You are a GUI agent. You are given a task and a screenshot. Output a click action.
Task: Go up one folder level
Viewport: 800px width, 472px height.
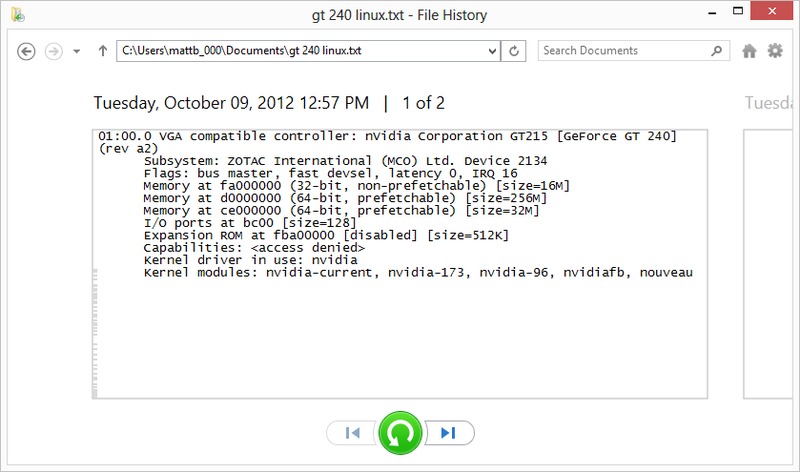point(102,50)
